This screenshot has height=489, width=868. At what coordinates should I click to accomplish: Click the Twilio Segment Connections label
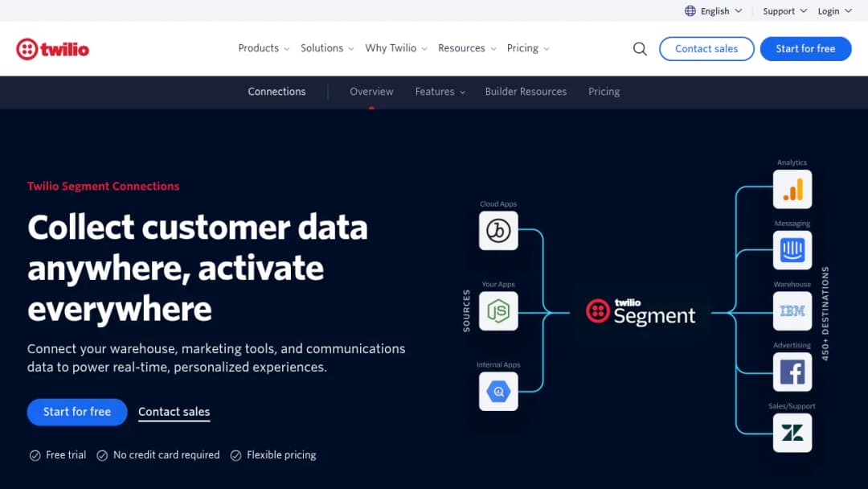pos(103,187)
